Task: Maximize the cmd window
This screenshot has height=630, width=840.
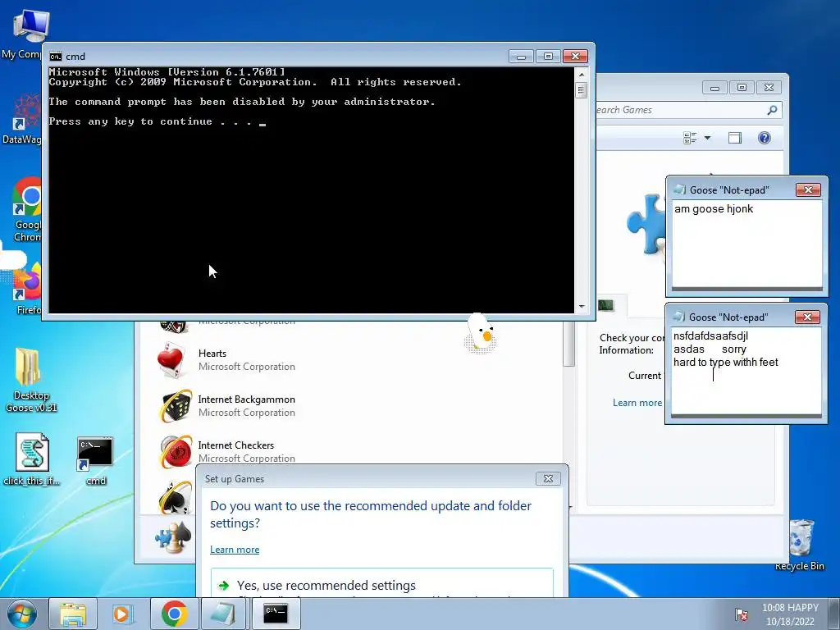Action: click(x=548, y=57)
